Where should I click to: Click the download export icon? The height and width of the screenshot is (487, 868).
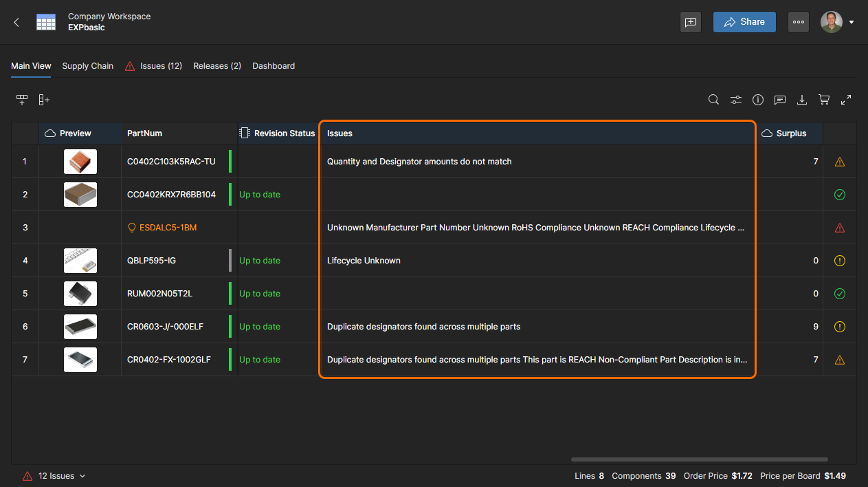pyautogui.click(x=802, y=100)
